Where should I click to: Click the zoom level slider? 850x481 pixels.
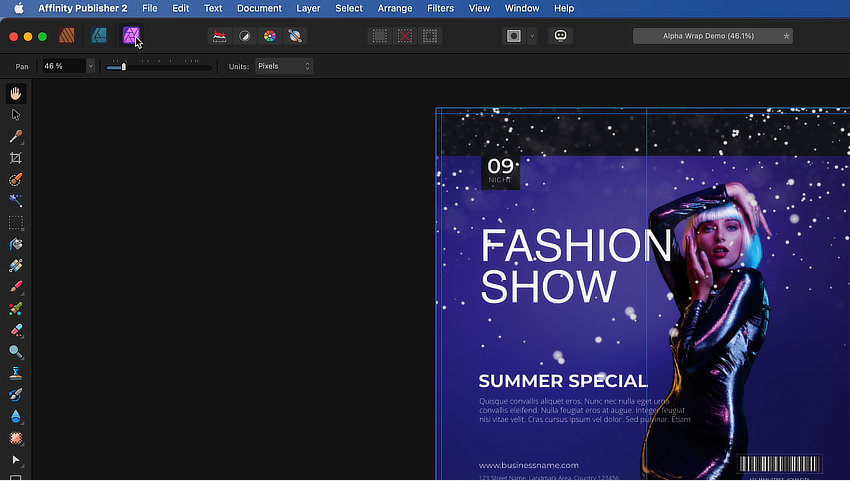click(158, 67)
